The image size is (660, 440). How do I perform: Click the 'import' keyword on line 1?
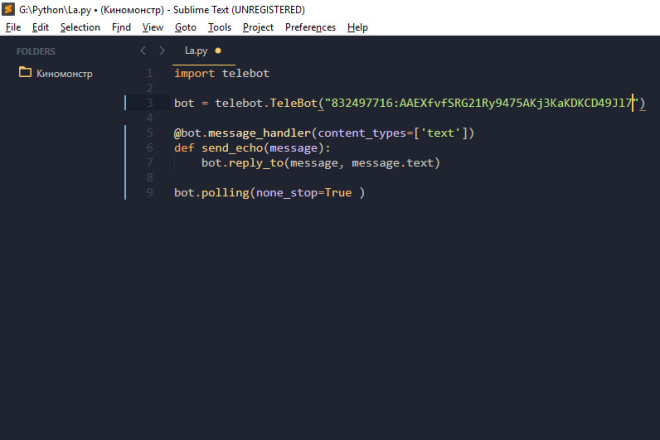[x=194, y=73]
